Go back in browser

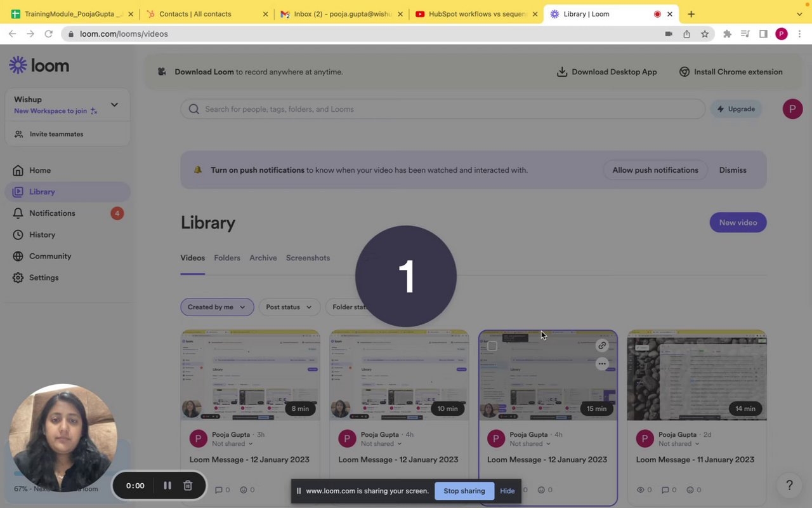pos(12,34)
